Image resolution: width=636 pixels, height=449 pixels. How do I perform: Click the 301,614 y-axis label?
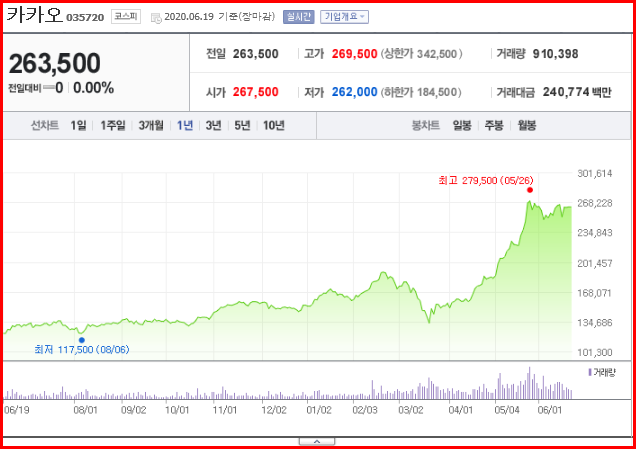[x=595, y=173]
